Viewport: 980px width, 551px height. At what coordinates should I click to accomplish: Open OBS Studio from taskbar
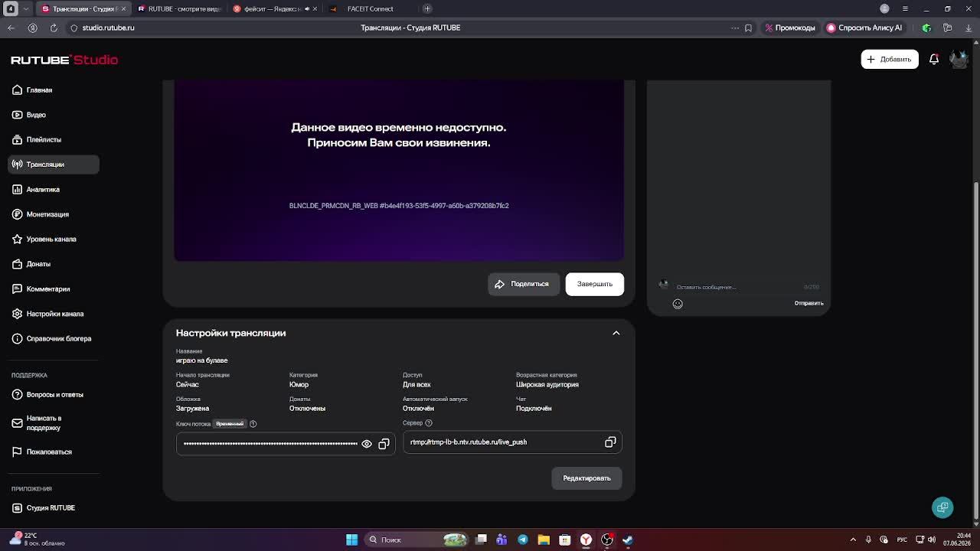point(607,540)
